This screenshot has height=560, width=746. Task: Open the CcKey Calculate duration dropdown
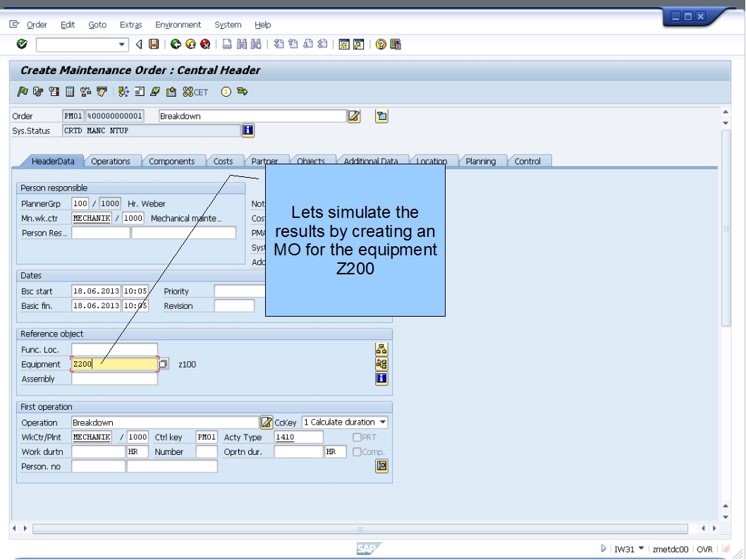tap(382, 422)
